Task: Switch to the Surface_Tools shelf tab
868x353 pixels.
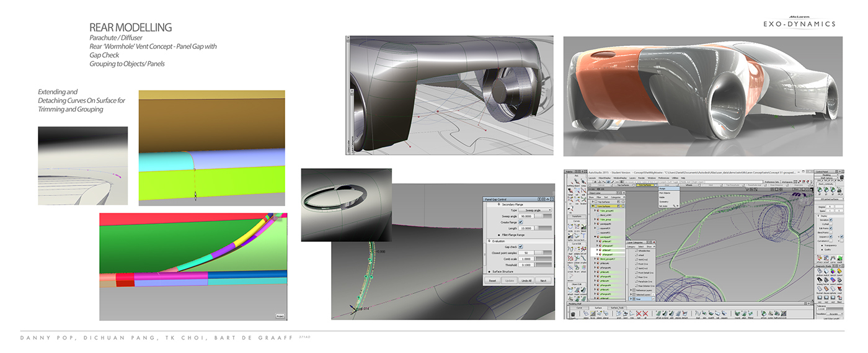Action: click(x=617, y=308)
